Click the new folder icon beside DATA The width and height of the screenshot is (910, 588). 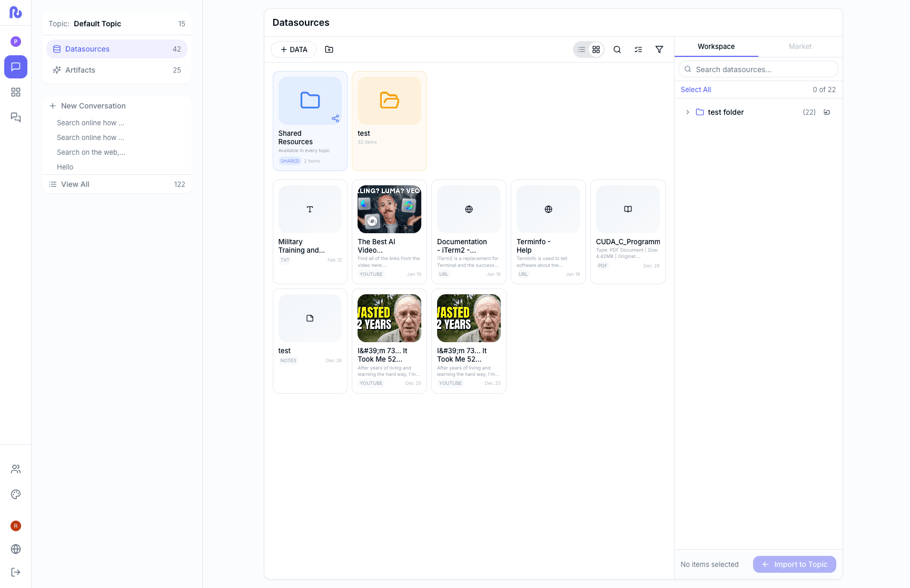click(x=329, y=49)
